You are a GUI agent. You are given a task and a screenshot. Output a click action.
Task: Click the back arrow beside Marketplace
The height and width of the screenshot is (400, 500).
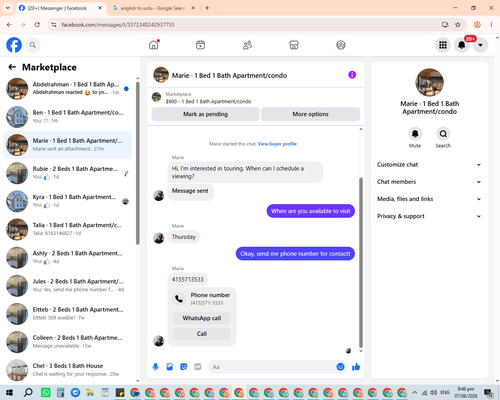click(x=12, y=67)
